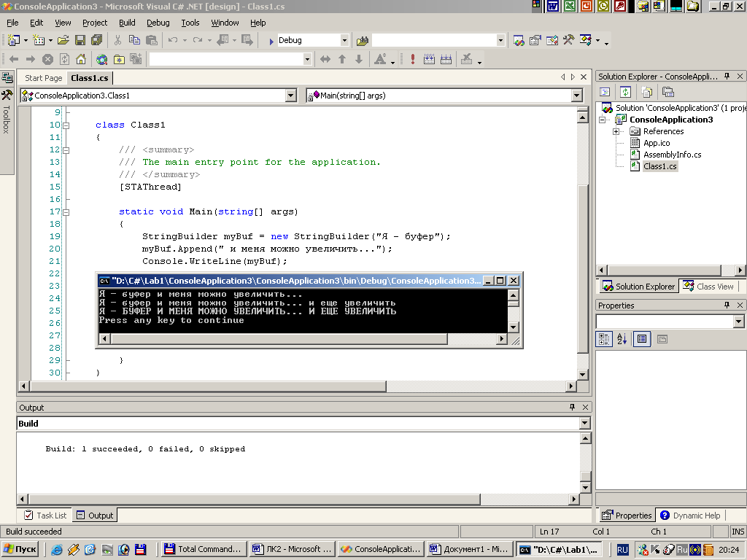
Task: Toggle auto-hide pin on Solution Explorer
Action: 727,76
